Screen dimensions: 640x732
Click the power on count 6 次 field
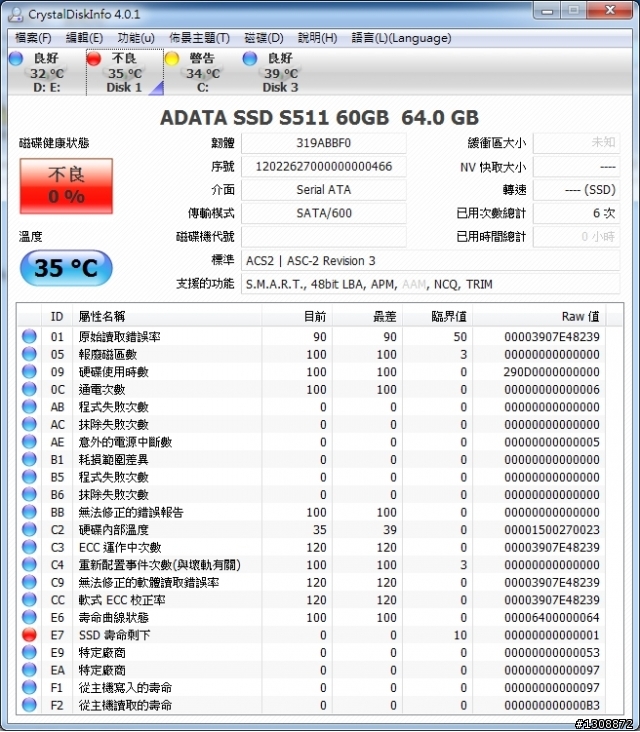(577, 213)
